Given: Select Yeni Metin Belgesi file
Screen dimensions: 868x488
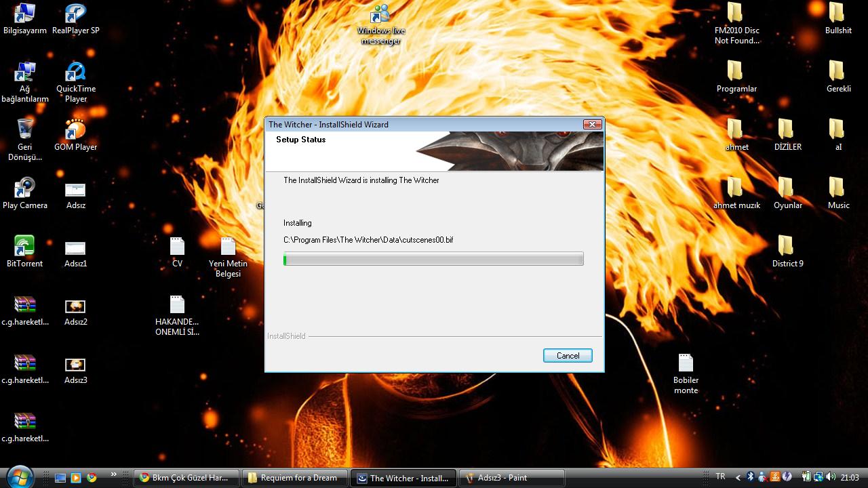Looking at the screenshot, I should (x=228, y=258).
